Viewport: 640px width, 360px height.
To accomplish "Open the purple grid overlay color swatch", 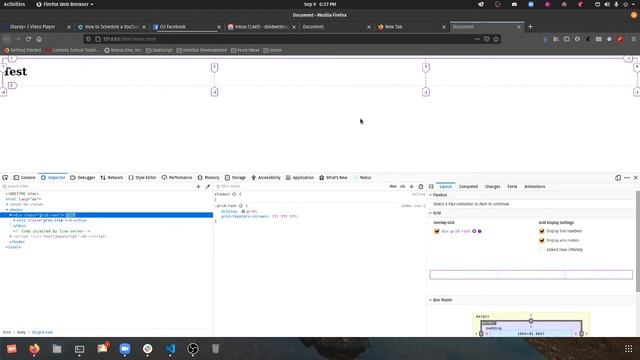I will 480,231.
